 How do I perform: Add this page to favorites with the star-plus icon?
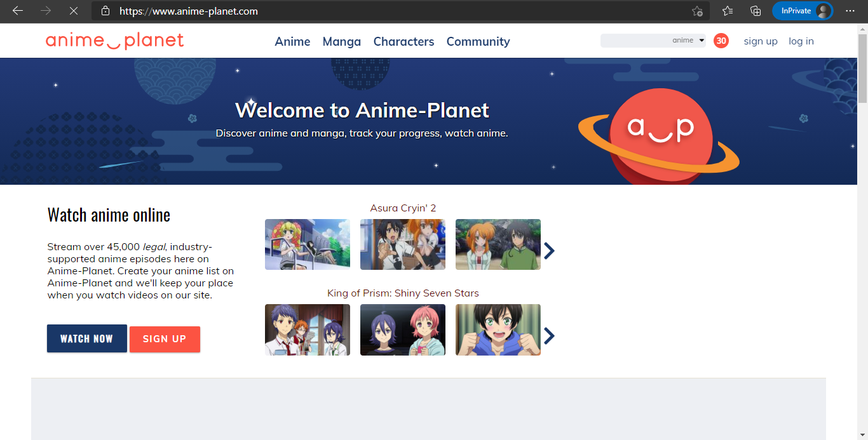pos(697,11)
